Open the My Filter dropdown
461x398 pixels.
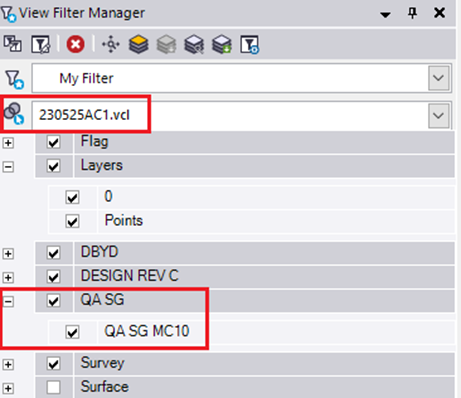pyautogui.click(x=438, y=78)
